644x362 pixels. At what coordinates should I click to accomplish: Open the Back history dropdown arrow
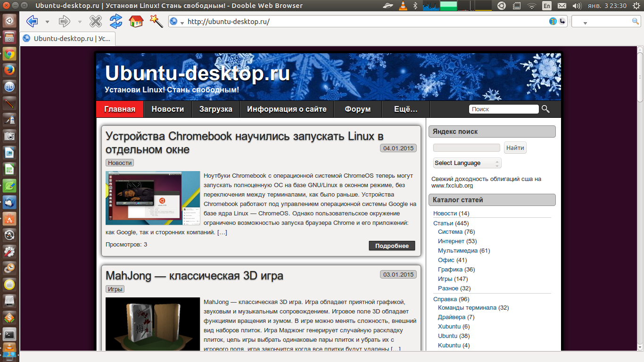(x=47, y=22)
